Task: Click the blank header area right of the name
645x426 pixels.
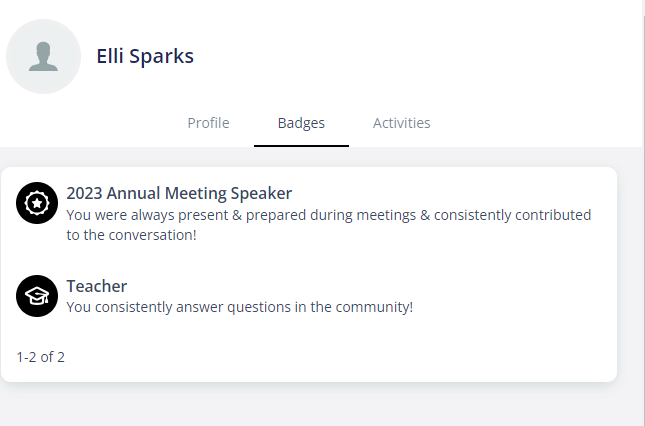Action: pos(411,56)
